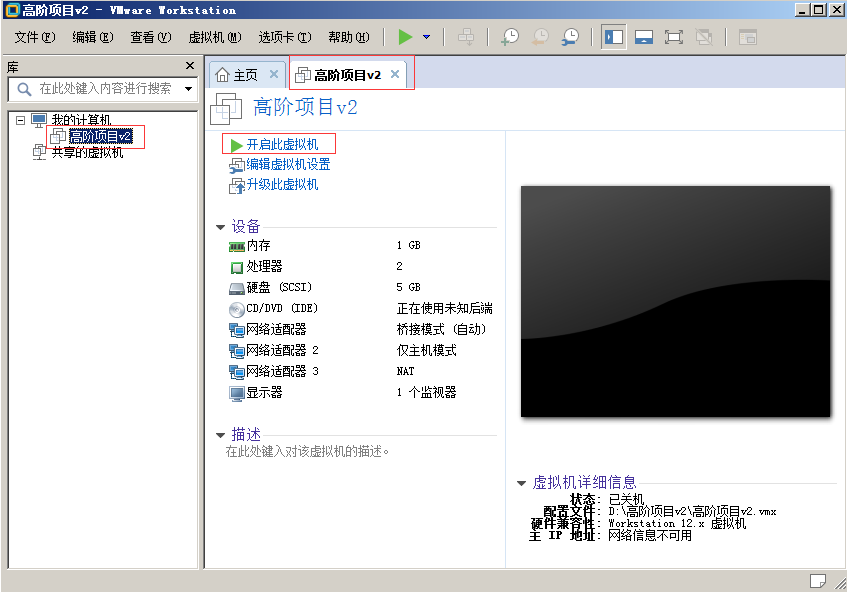Open the library search filter dropdown
The image size is (847, 592).
pos(189,89)
